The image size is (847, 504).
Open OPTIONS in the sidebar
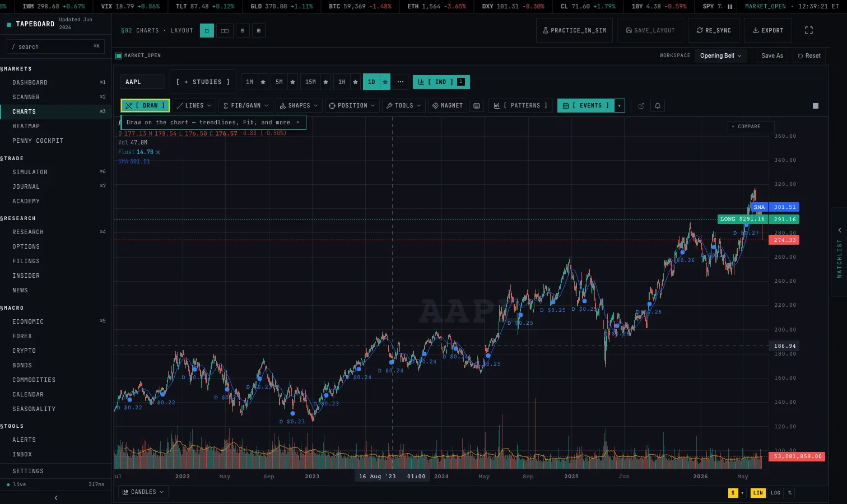[x=56, y=246]
